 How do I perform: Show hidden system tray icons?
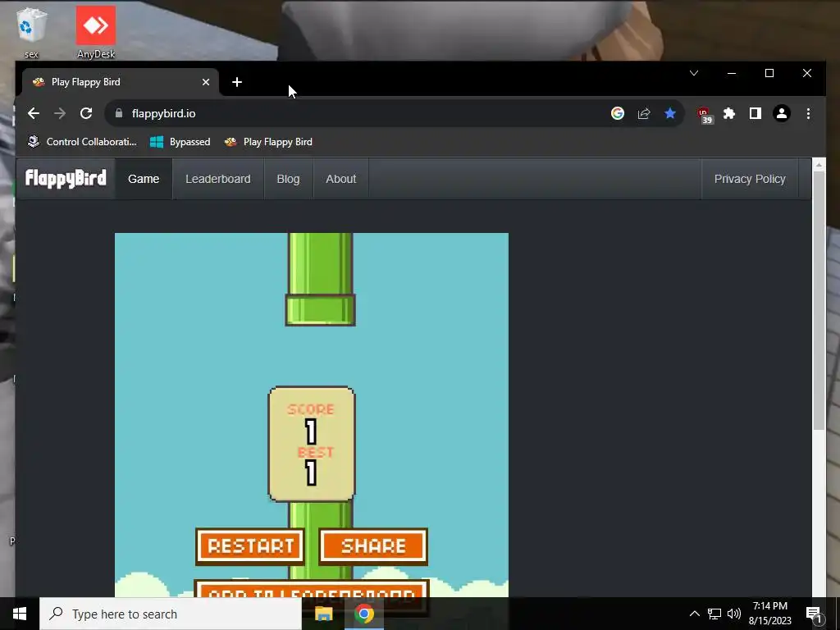694,614
